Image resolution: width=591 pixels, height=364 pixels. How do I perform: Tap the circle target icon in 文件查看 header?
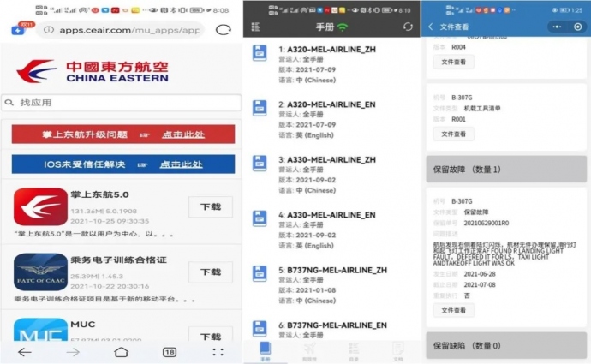pos(577,27)
